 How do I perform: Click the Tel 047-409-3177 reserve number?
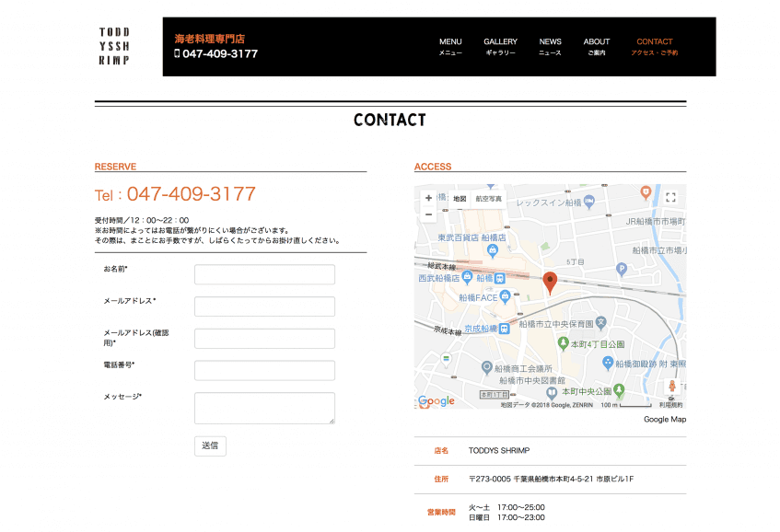[x=175, y=194]
